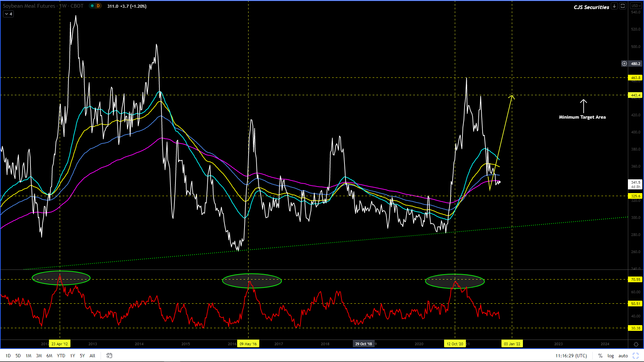The width and height of the screenshot is (644, 362).
Task: Select the 5Y date range
Action: [82, 356]
